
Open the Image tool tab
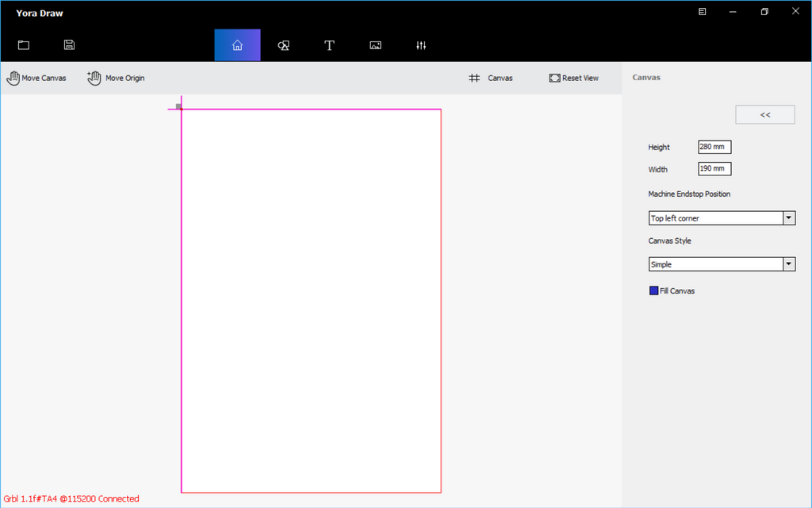pos(376,45)
